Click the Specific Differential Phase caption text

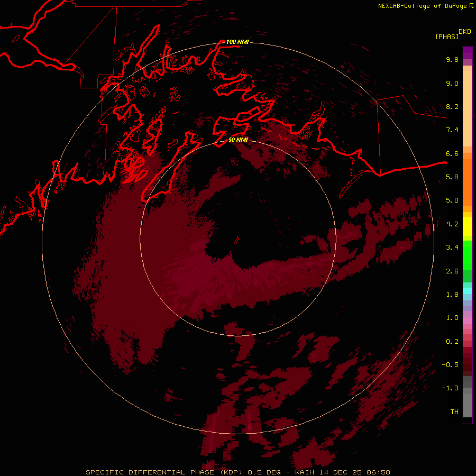pos(237,472)
